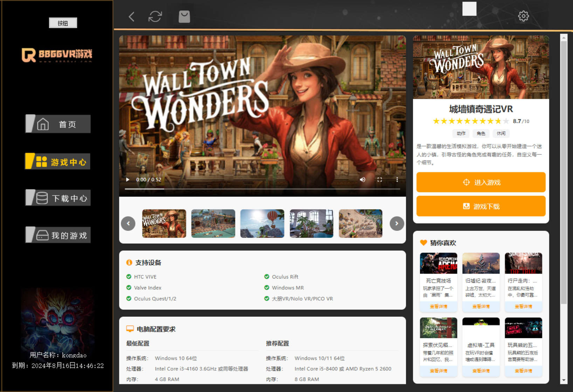Image resolution: width=573 pixels, height=392 pixels.
Task: Click the 支持设备 info icon
Action: 129,262
